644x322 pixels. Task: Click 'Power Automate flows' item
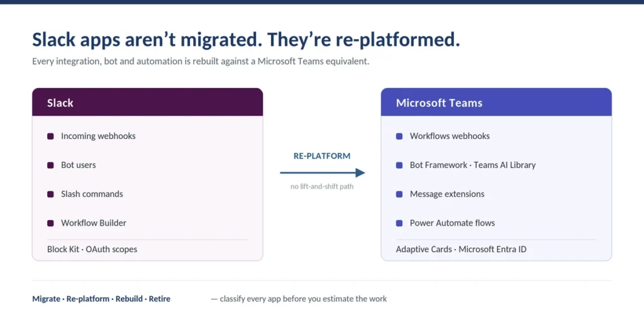(x=452, y=223)
